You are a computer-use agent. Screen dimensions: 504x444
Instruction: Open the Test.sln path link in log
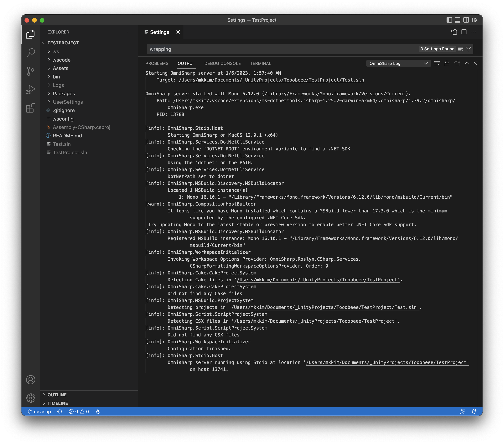pos(271,80)
